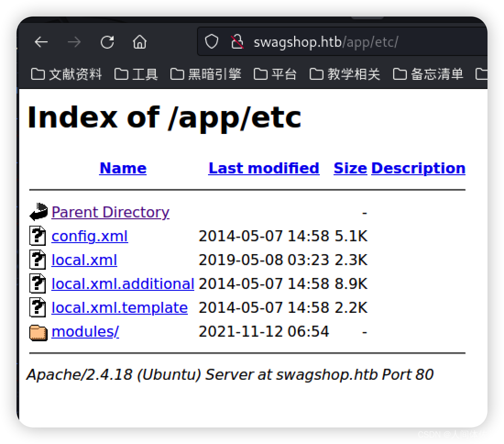Sort listing by Size column

[x=350, y=168]
